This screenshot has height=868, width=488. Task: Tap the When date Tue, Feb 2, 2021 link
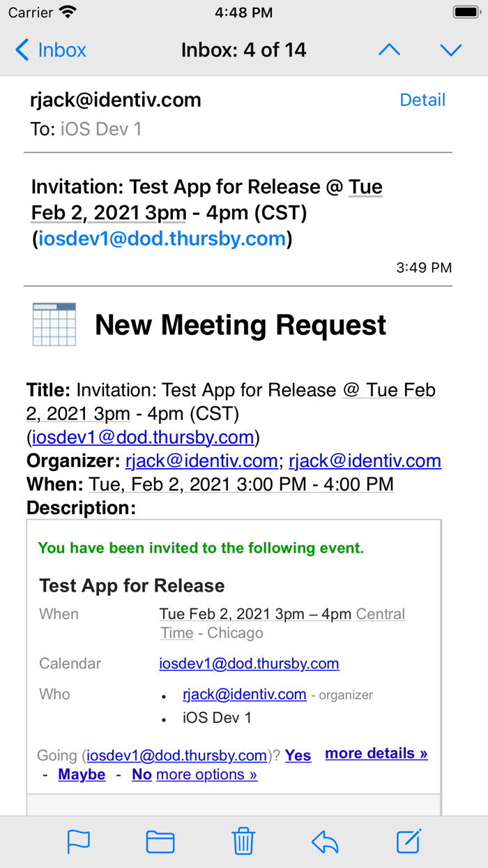point(241,484)
